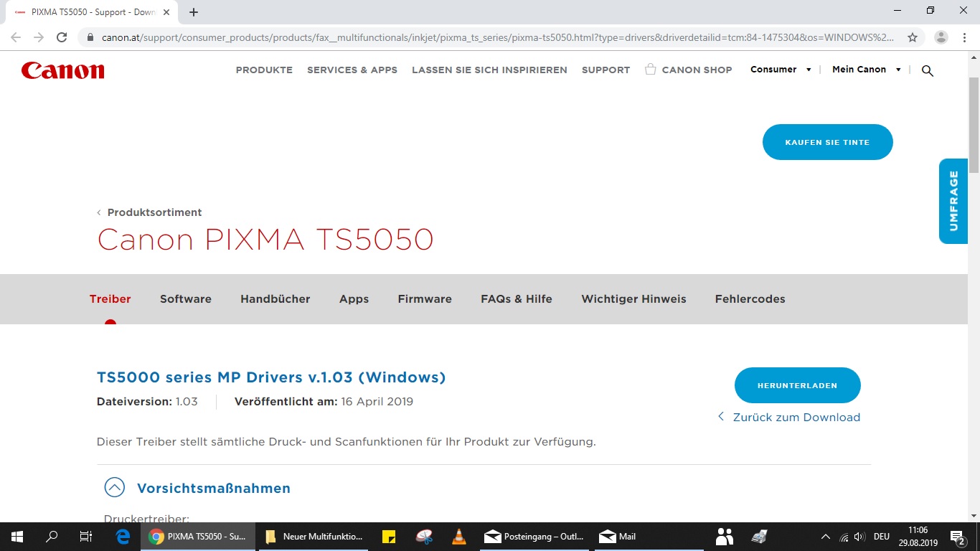Open notification action center
Viewport: 980px width, 551px height.
[958, 537]
